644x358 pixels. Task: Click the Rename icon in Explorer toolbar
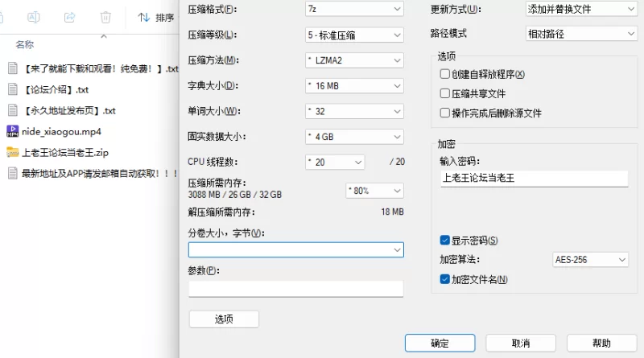(34, 17)
